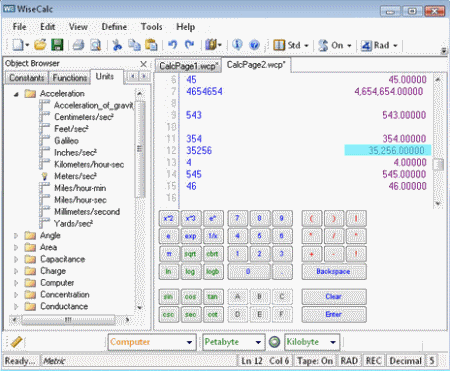Click the Backspace button

tap(334, 271)
